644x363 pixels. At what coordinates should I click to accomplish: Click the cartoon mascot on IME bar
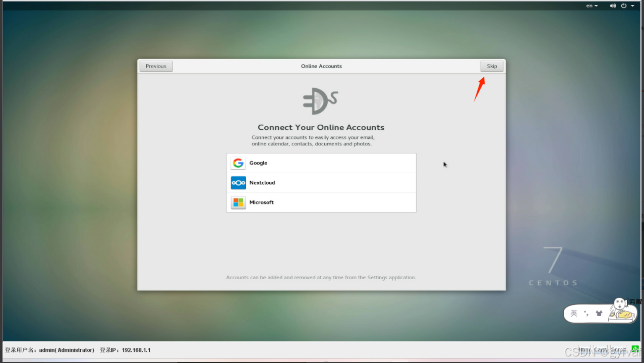click(x=621, y=310)
